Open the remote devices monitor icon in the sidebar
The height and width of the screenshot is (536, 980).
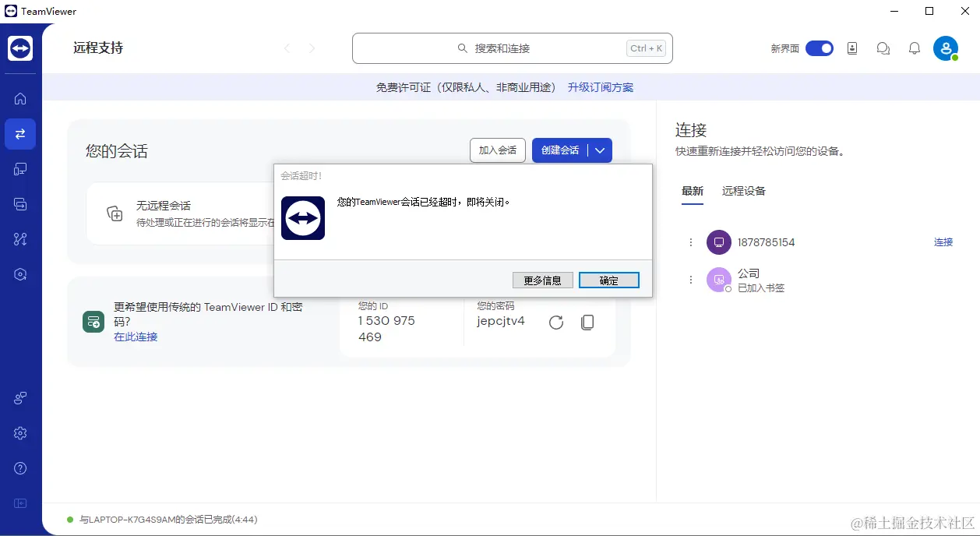click(20, 169)
